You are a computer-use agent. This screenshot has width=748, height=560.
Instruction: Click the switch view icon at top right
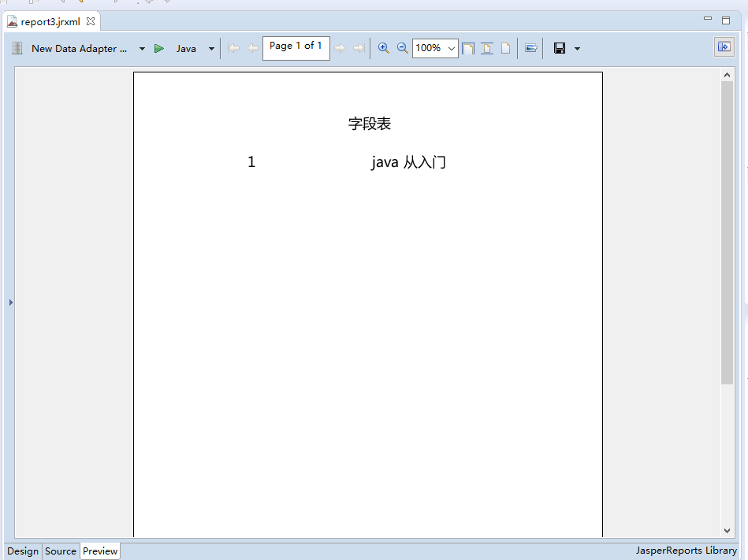[x=724, y=46]
